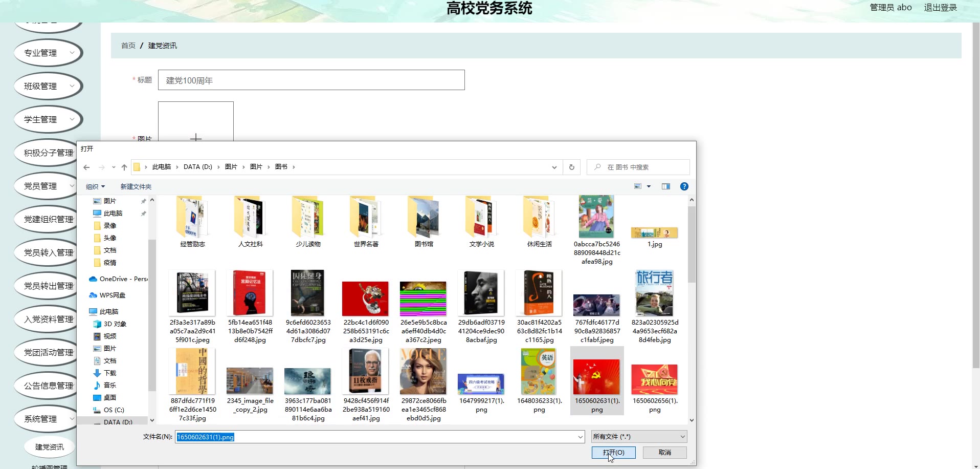Click the 打开(O) button

614,453
